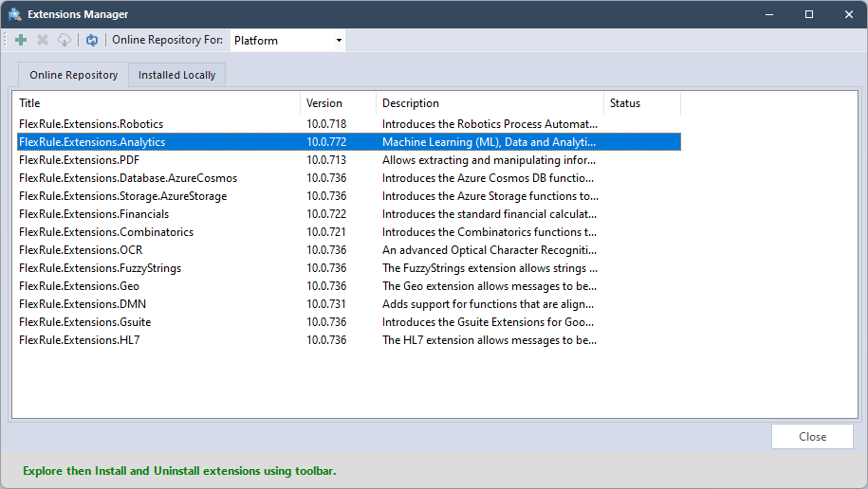Click the Extensions Manager title bar app icon

click(x=15, y=14)
